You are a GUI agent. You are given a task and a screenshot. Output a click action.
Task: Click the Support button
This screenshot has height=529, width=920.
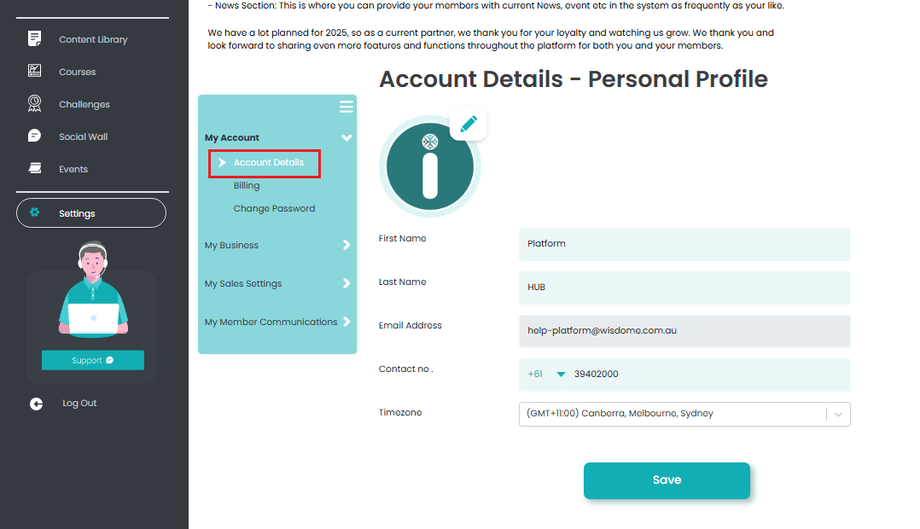92,360
